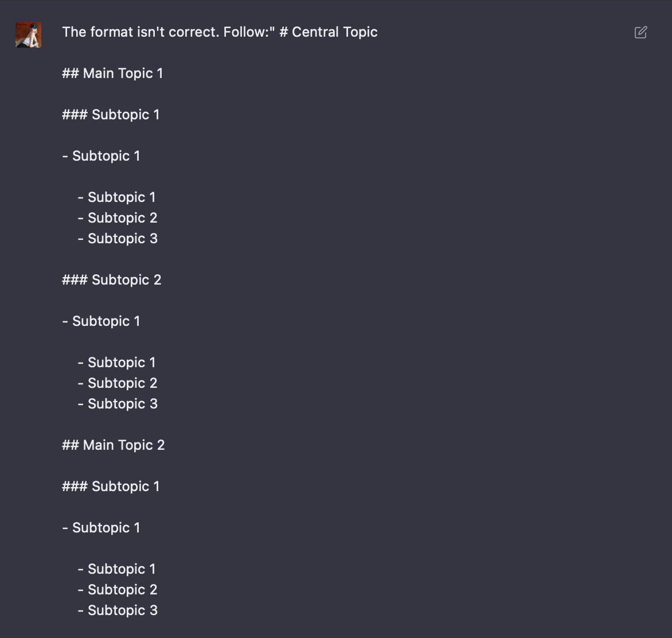
Task: Click the "### Subtopic 2" heading line
Action: 111,280
